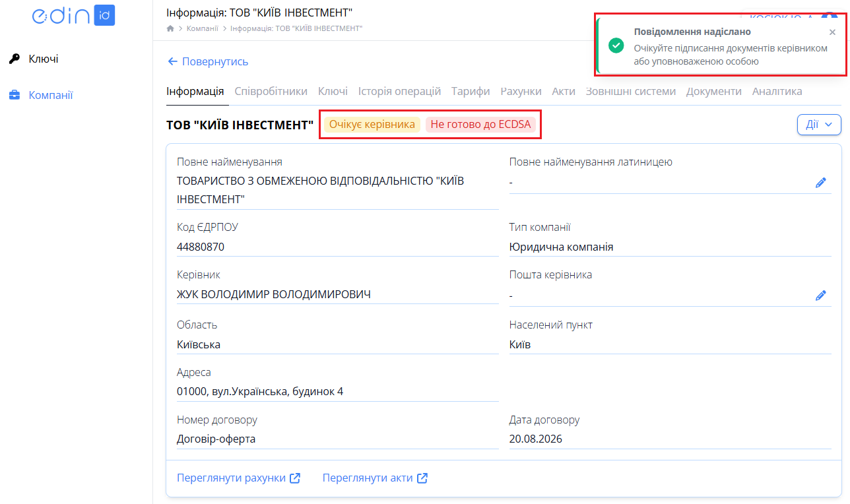
Task: Click the Керівник name ЖУК ВОЛОДИМИР ВОЛОДИМИРОВИЧ
Action: [274, 295]
